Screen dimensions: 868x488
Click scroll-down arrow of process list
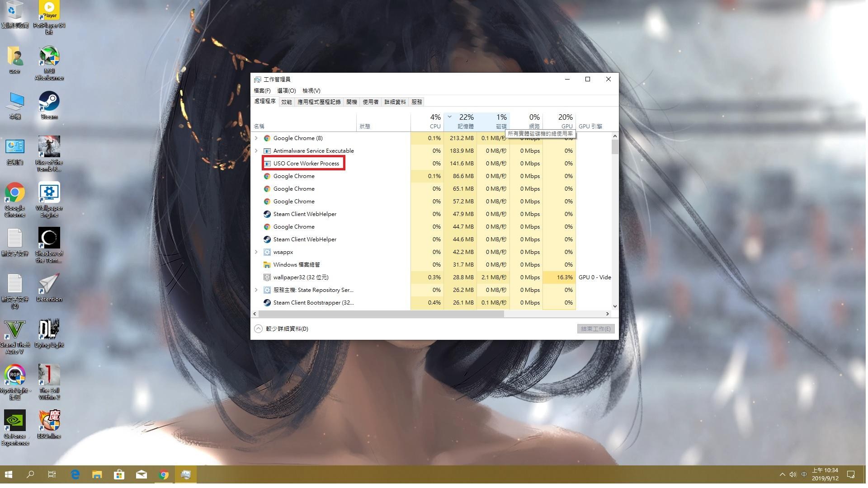[x=615, y=306]
